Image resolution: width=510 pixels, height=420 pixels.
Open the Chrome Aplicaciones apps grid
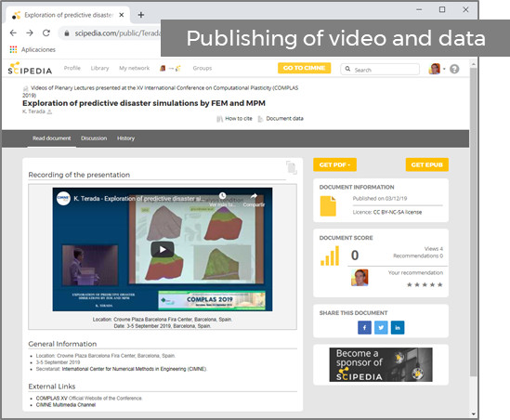coord(13,49)
